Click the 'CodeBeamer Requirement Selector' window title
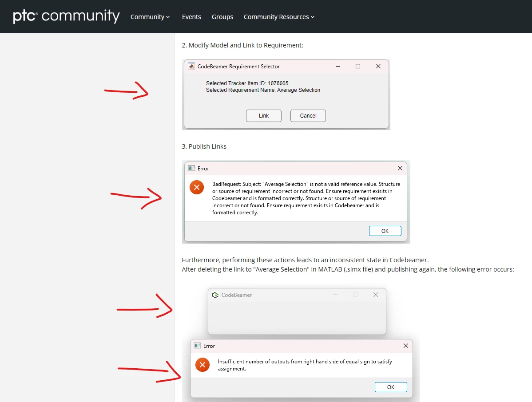This screenshot has width=532, height=402. coord(238,67)
